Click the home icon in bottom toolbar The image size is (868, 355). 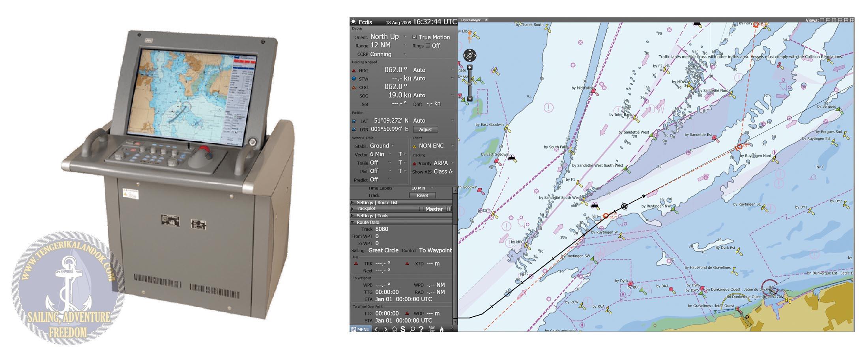click(394, 329)
